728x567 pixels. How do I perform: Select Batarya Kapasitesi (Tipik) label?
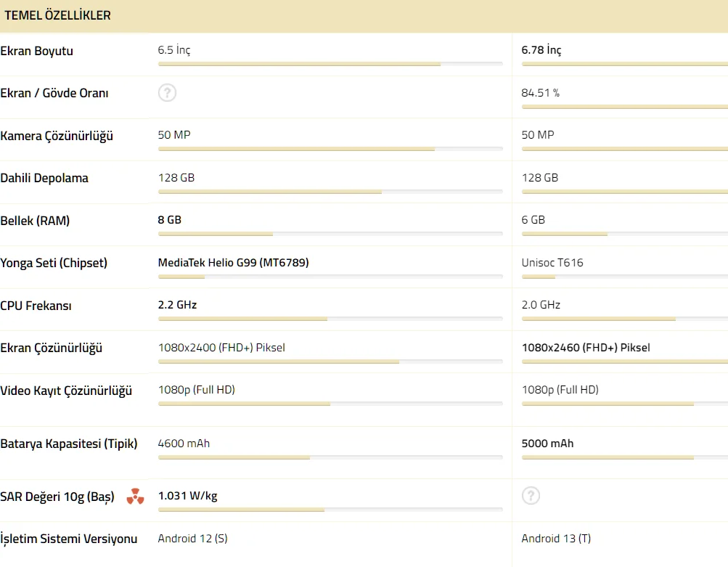(x=69, y=444)
